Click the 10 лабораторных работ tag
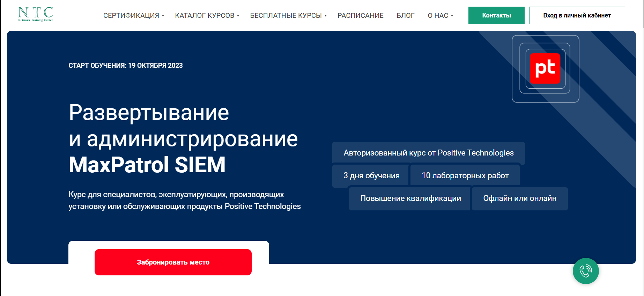 pos(465,175)
